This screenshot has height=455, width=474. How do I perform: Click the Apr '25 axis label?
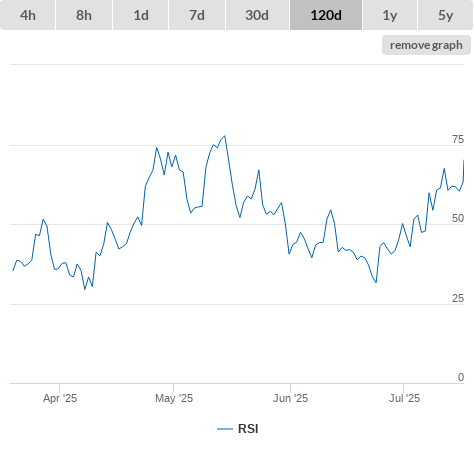(x=60, y=398)
